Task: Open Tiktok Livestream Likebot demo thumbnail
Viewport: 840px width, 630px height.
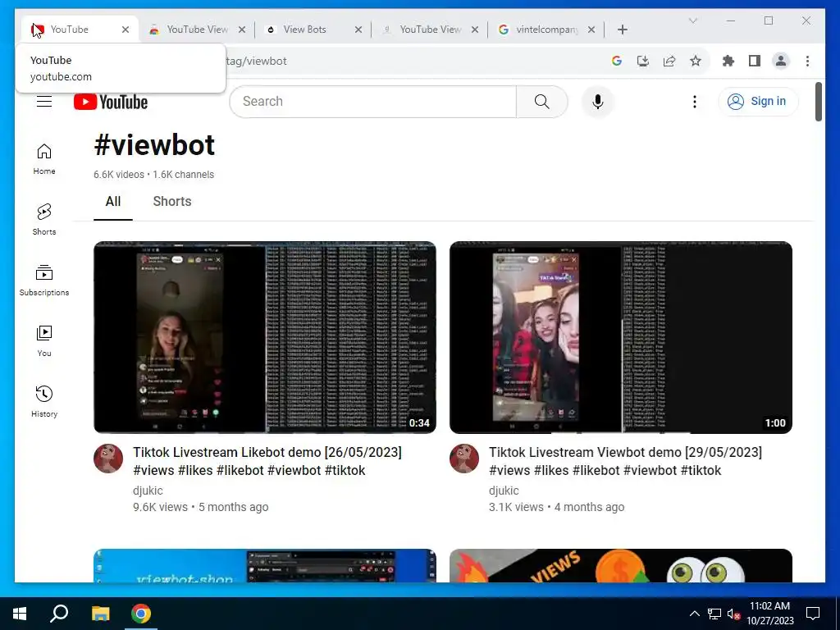Action: pos(265,337)
